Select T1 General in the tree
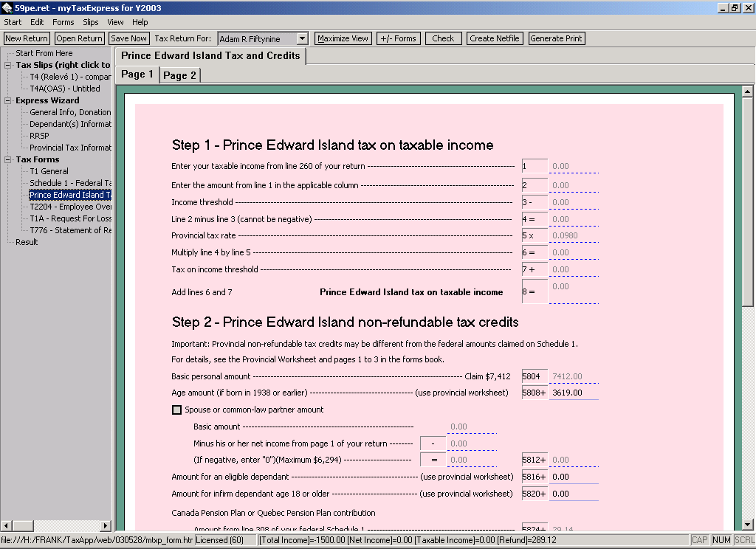Screen dimensions: 756x549 [49, 171]
